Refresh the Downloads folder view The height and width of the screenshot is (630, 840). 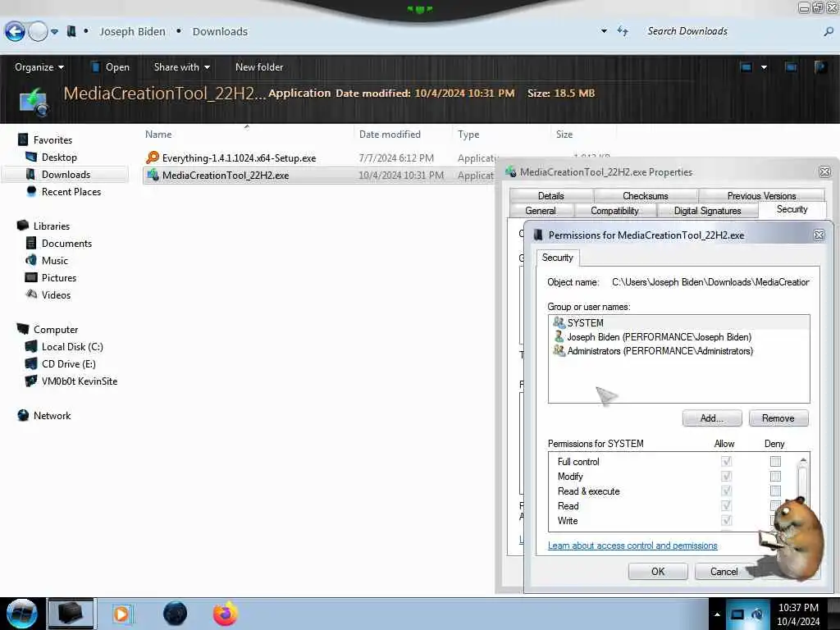pos(623,31)
